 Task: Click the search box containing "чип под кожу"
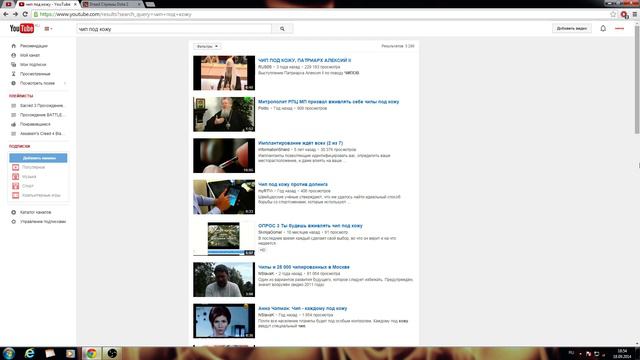(174, 29)
